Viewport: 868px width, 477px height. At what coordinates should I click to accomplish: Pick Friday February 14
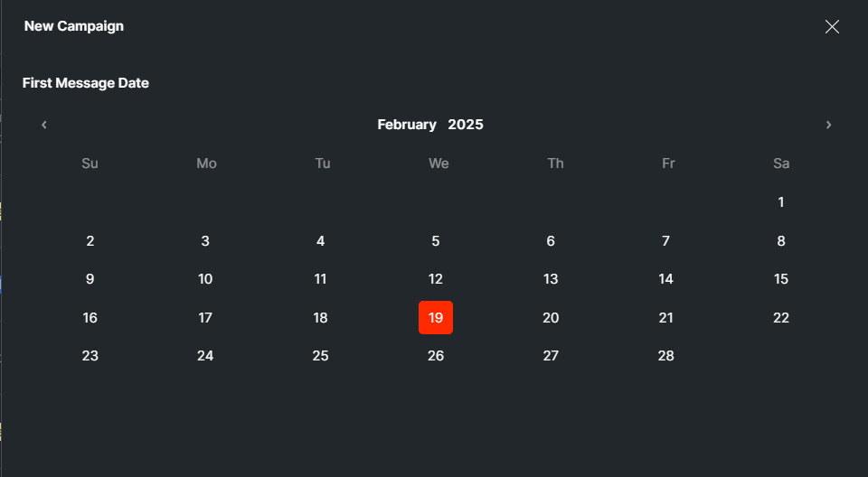coord(666,279)
